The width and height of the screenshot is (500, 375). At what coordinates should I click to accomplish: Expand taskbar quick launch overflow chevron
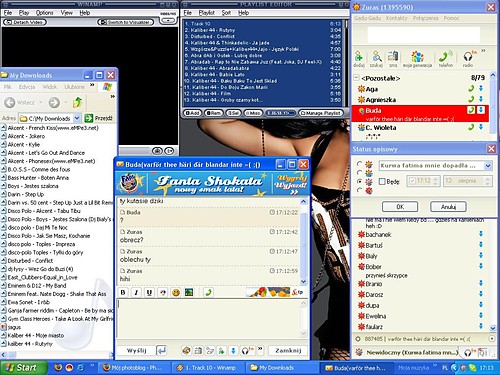pyautogui.click(x=92, y=366)
